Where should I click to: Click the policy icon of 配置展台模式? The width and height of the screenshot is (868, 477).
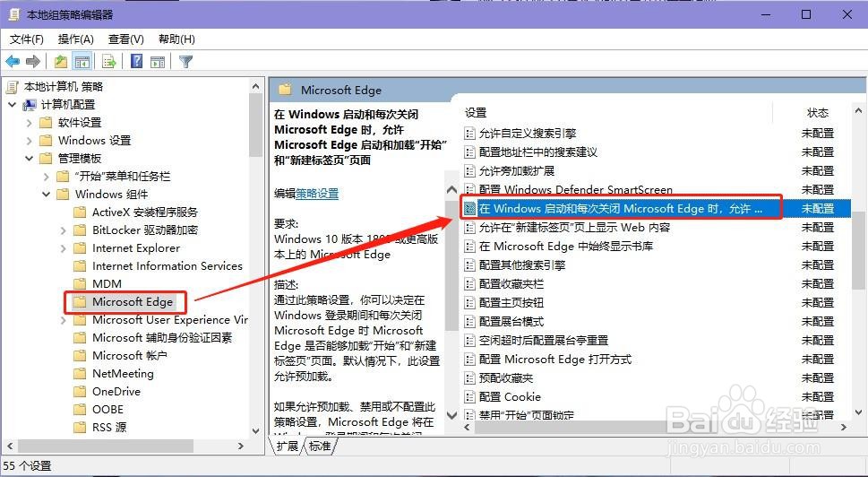click(469, 322)
